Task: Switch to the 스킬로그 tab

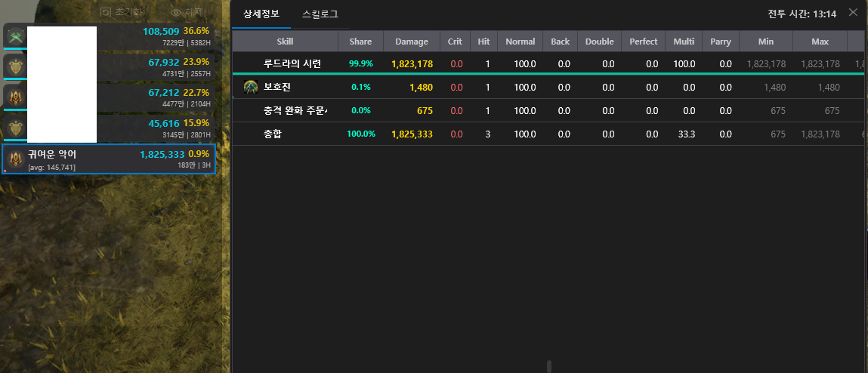Action: click(320, 14)
